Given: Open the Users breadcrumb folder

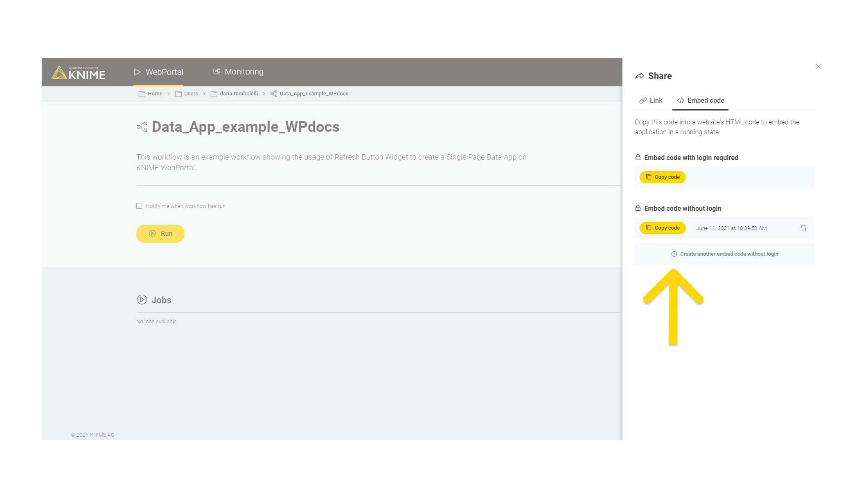Looking at the screenshot, I should [187, 94].
